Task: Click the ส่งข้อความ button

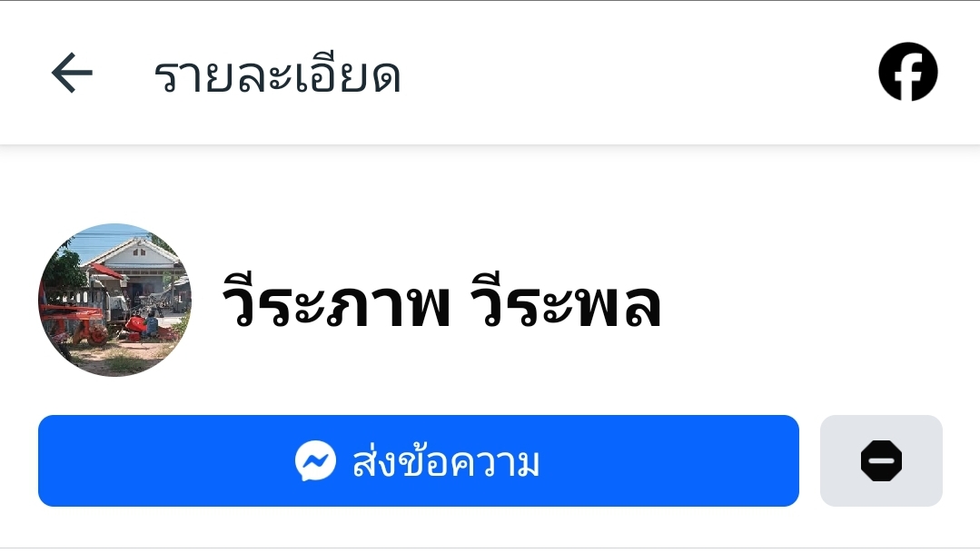Action: [419, 461]
